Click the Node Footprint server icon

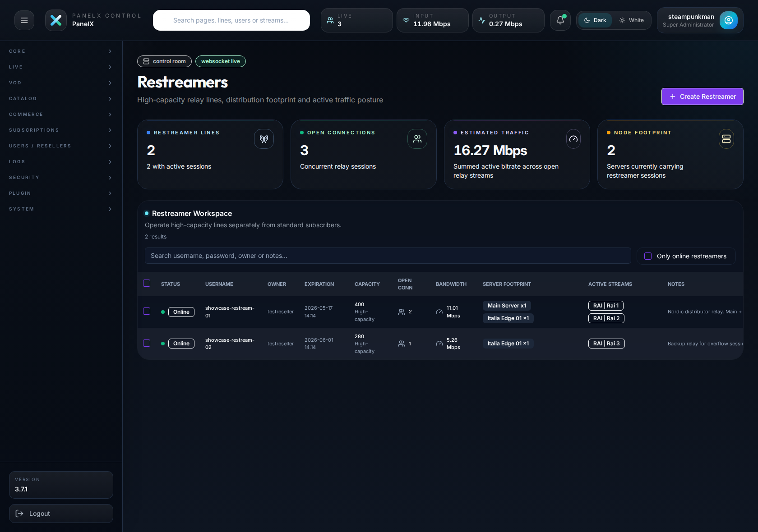pyautogui.click(x=726, y=139)
